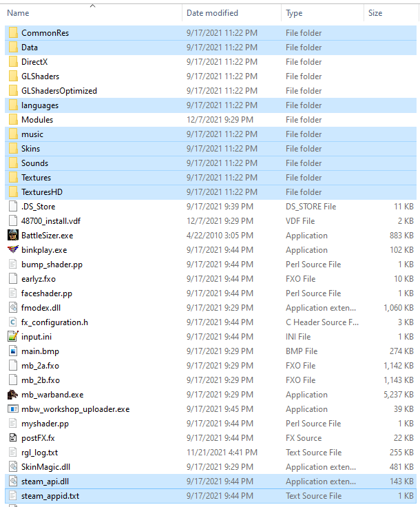Click the steam_api.dll file icon
Viewport: 420px width, 507px height.
pyautogui.click(x=13, y=482)
